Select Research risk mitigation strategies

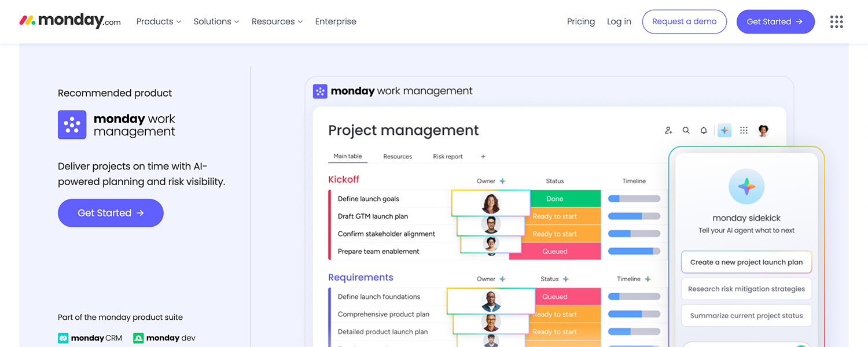[x=746, y=289]
